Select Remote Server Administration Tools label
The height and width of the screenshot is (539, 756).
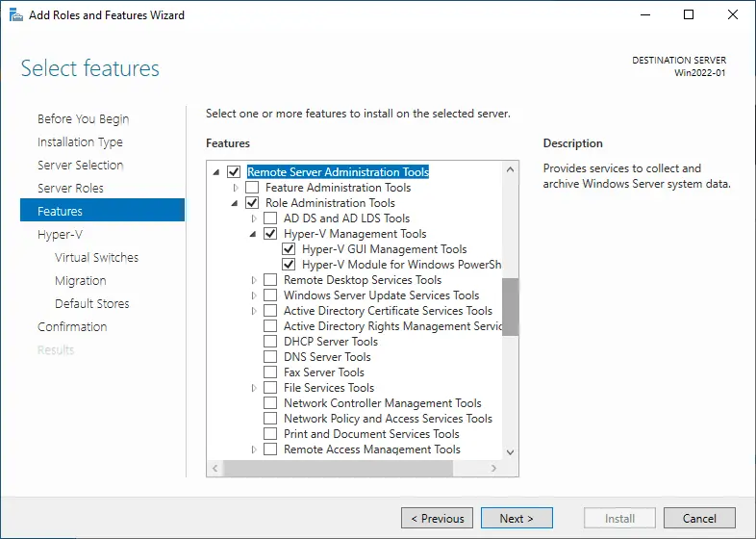[x=338, y=171]
